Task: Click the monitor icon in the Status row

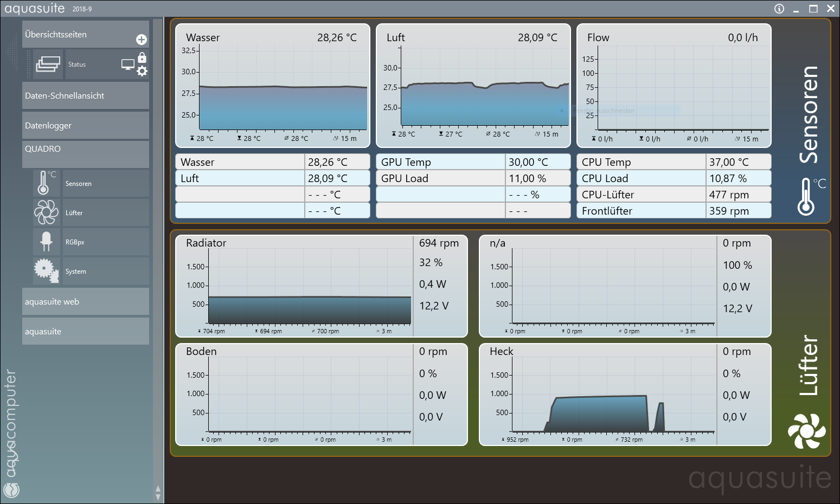Action: click(x=128, y=64)
